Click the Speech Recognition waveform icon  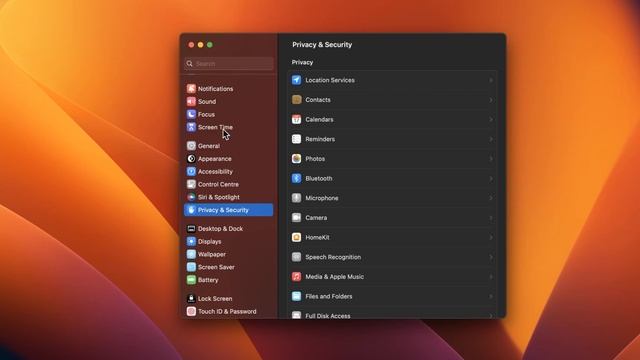(296, 257)
